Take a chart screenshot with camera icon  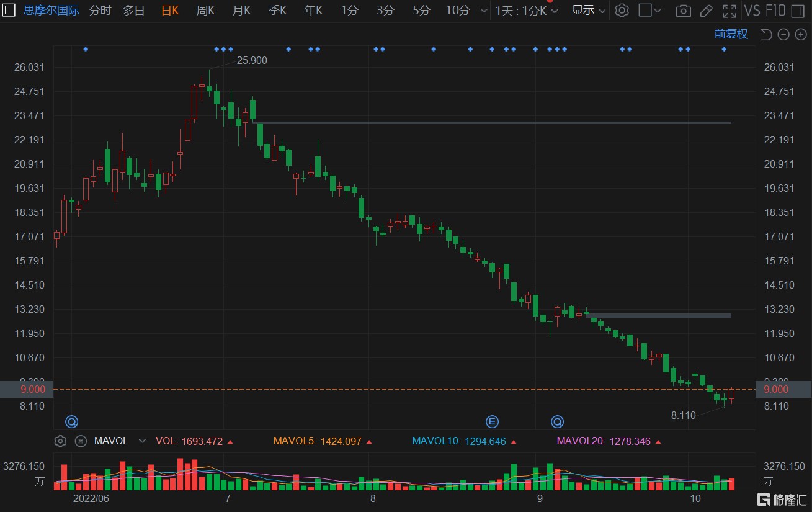pos(683,11)
